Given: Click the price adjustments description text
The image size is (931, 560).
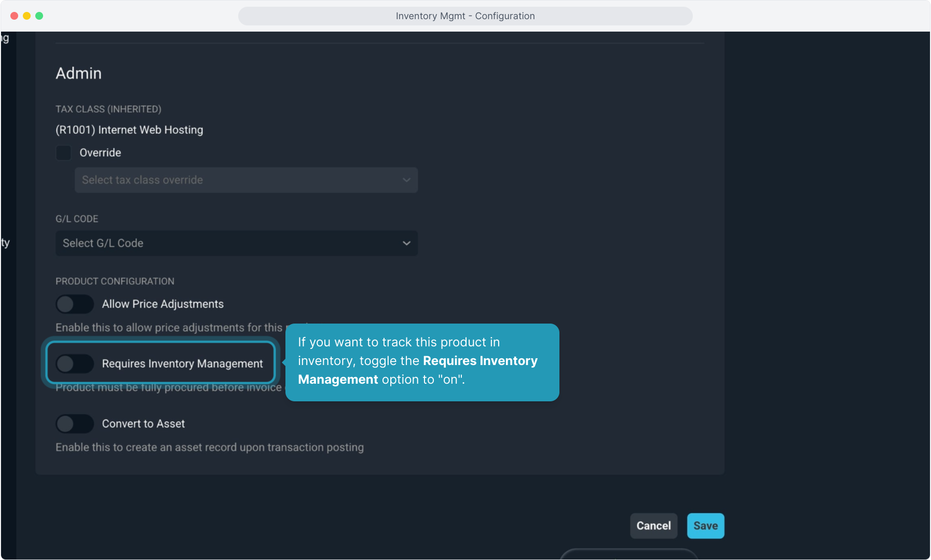Looking at the screenshot, I should coord(169,328).
